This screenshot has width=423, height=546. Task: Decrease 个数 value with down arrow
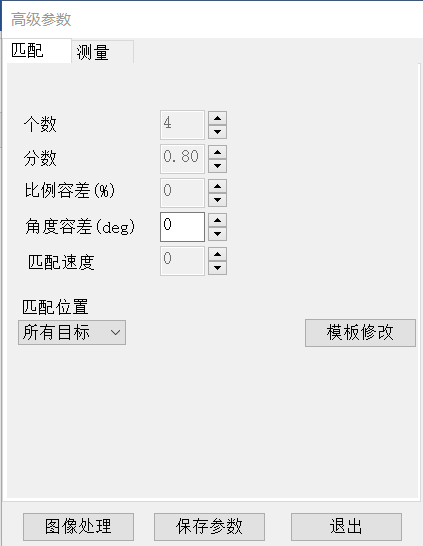click(x=218, y=132)
